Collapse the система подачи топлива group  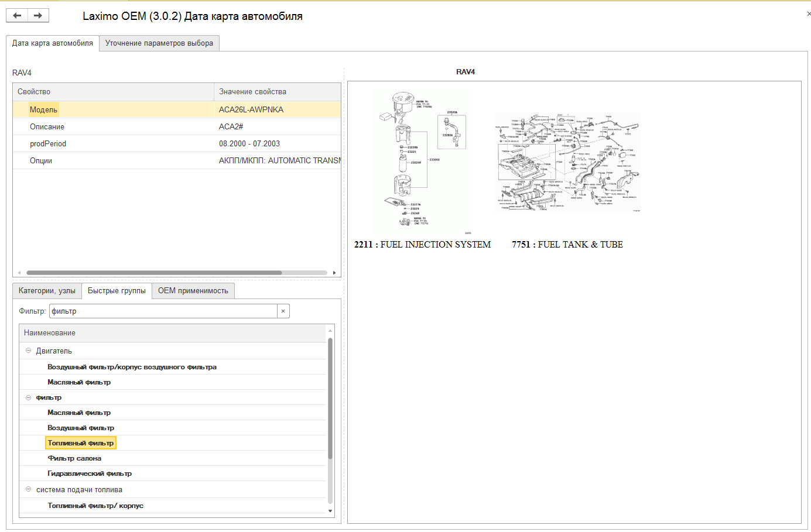28,489
